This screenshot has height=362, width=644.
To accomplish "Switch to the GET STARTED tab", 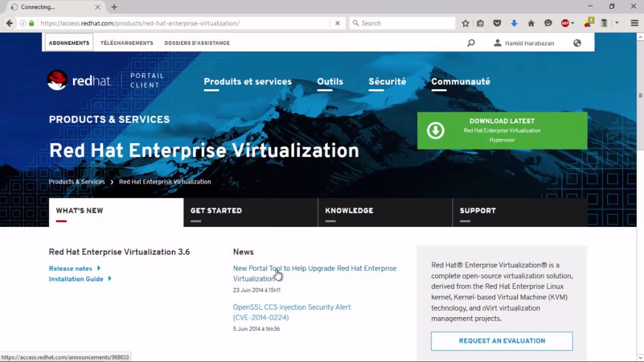I will [217, 210].
